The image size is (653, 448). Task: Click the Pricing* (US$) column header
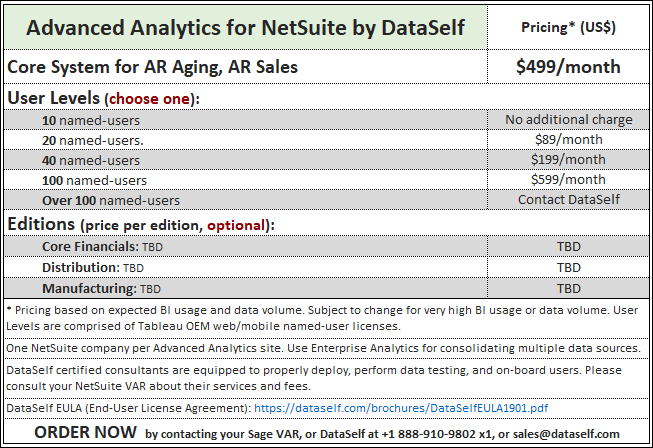click(568, 27)
